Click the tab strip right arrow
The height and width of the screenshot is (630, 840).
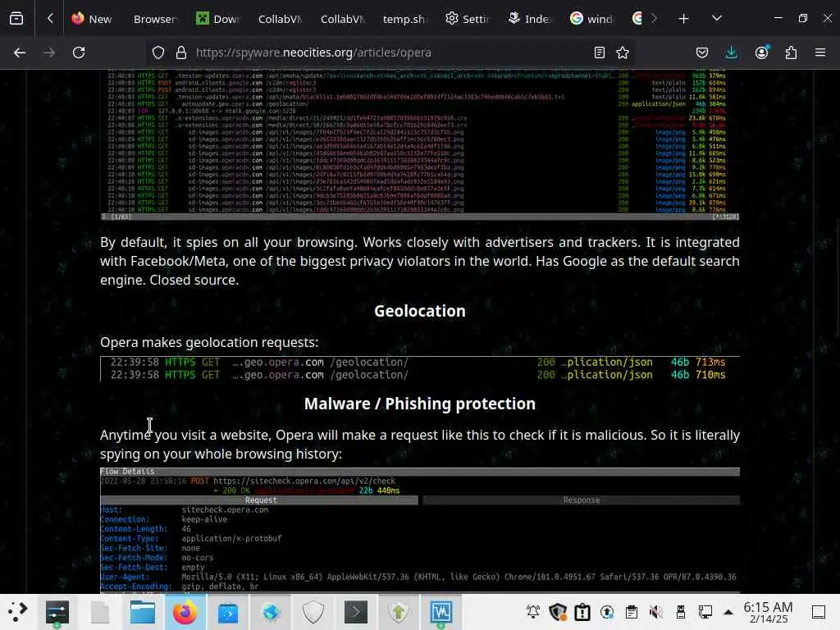point(654,19)
